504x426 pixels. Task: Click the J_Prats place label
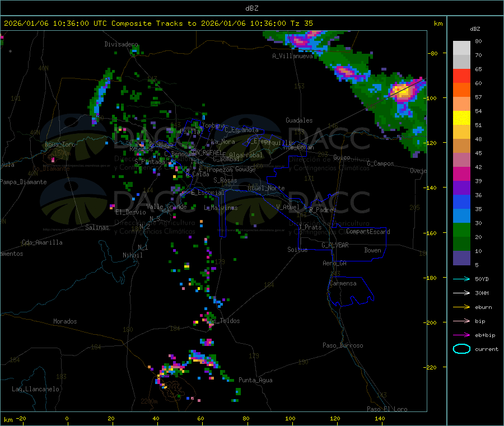(x=310, y=227)
